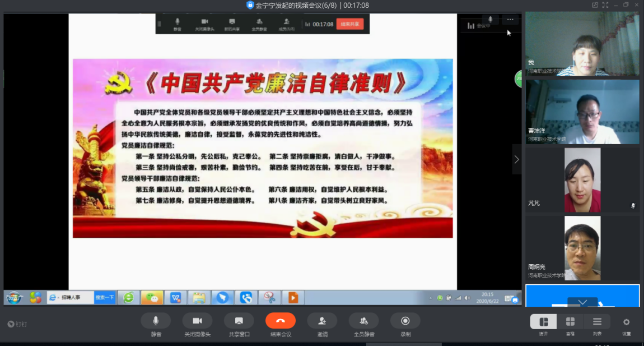Open 成员 members list in floating toolbar

tap(286, 24)
